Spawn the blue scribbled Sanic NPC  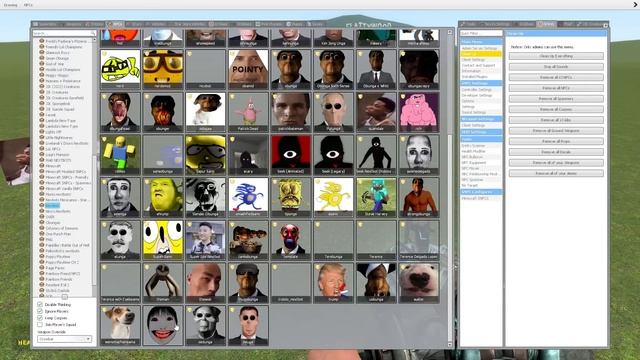248,197
